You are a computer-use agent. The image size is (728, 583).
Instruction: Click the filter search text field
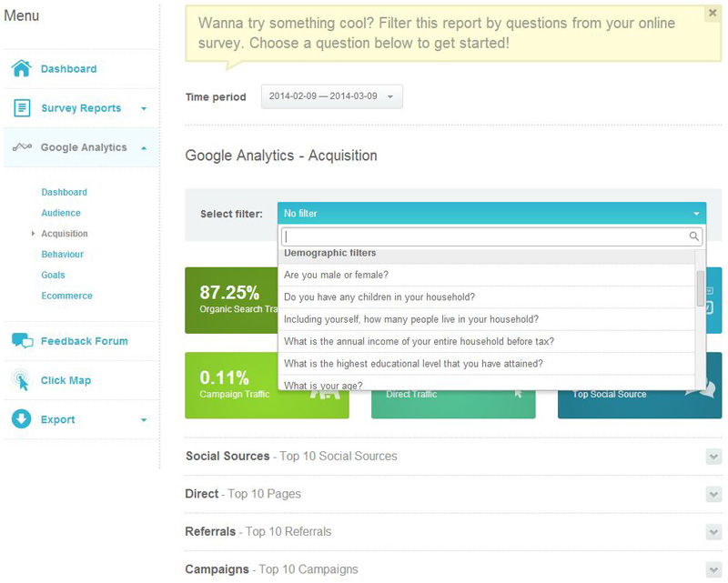pos(482,236)
